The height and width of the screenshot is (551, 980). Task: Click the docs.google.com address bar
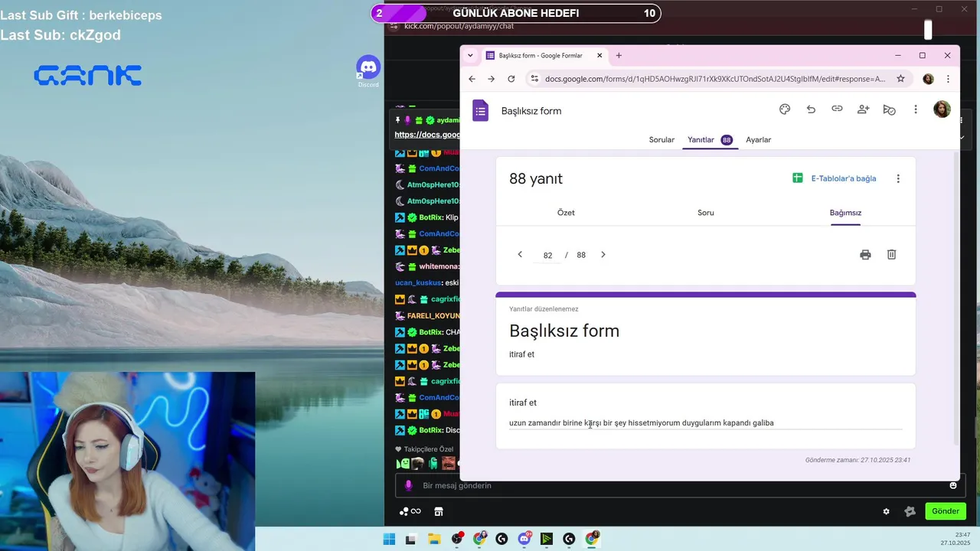pyautogui.click(x=715, y=79)
